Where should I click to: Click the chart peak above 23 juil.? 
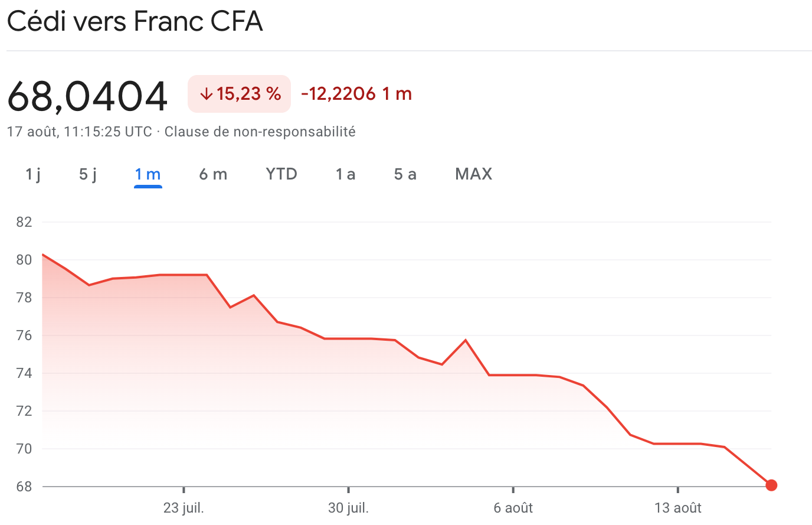pos(183,274)
